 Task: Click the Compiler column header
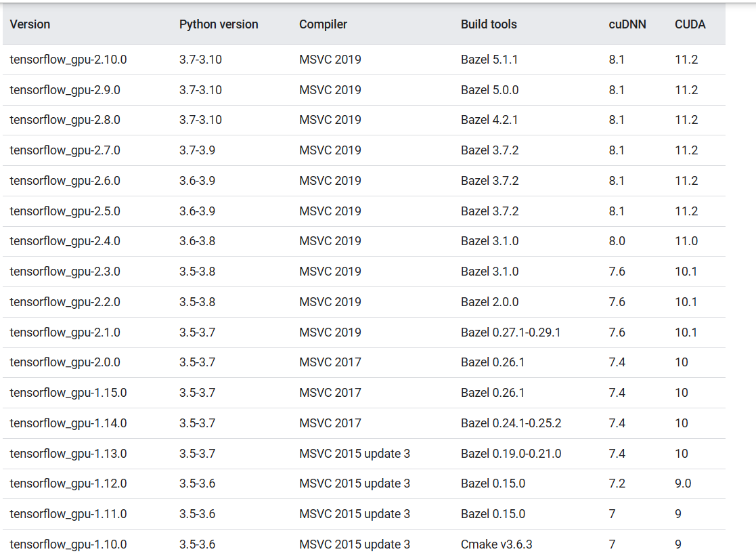pyautogui.click(x=323, y=24)
